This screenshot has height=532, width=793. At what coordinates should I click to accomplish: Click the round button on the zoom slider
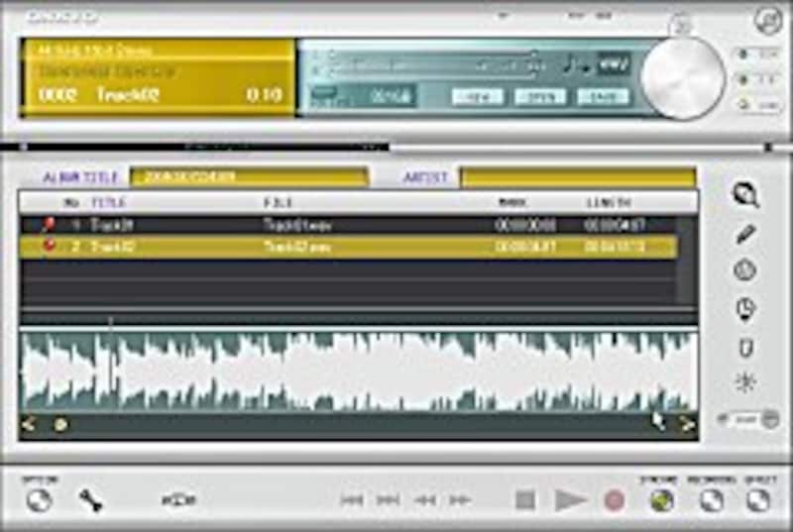coord(771,419)
